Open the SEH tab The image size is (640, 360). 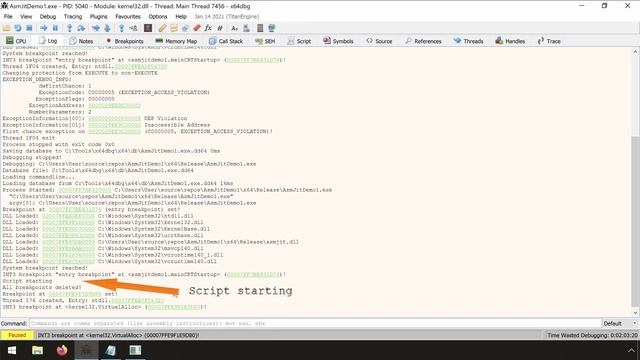pyautogui.click(x=265, y=41)
